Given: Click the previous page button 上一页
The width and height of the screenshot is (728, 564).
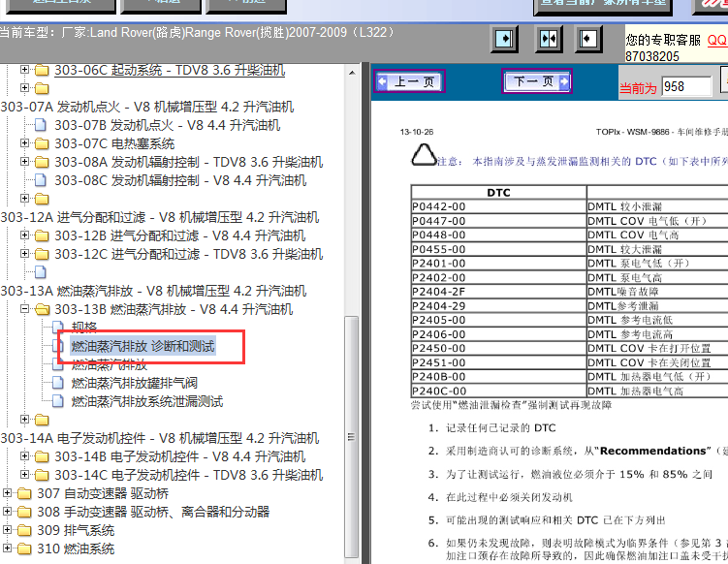Looking at the screenshot, I should (x=409, y=81).
